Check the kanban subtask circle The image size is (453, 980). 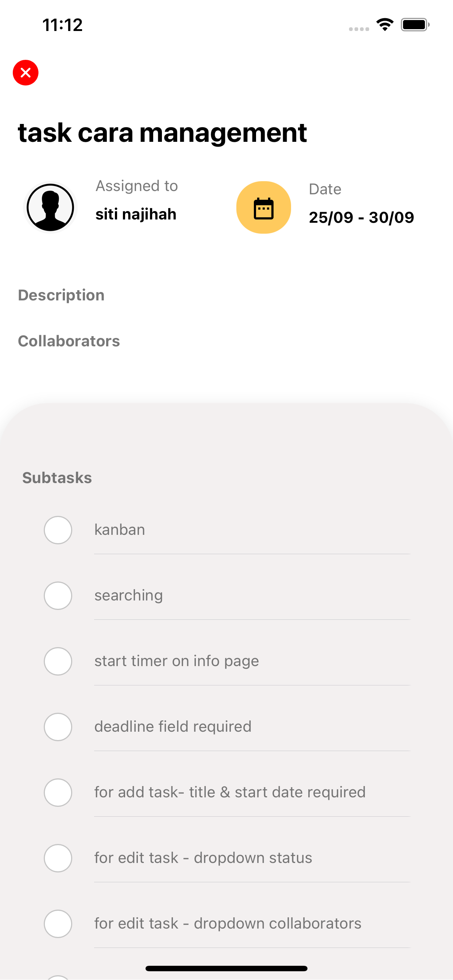(58, 530)
